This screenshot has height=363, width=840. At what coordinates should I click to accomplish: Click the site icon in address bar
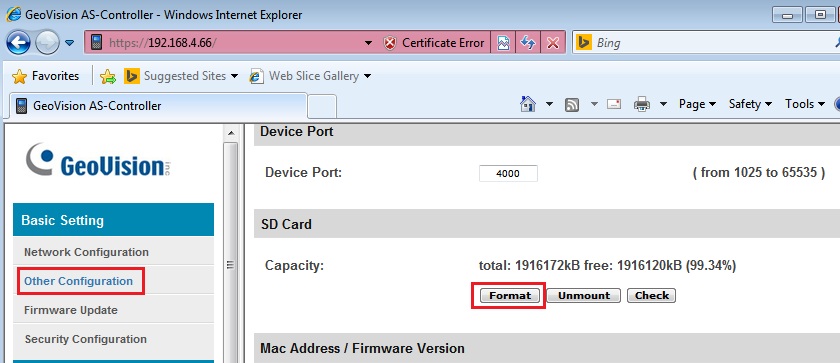96,43
